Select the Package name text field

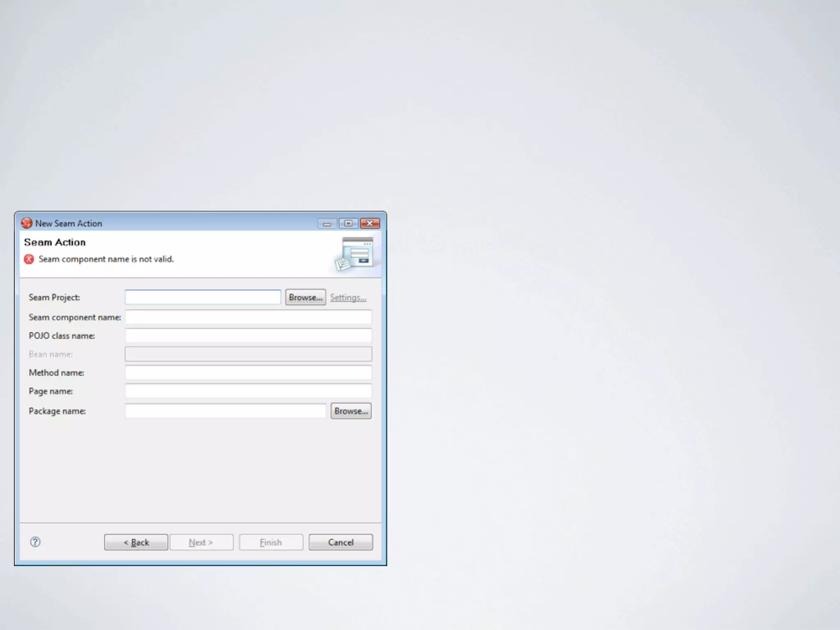pyautogui.click(x=225, y=411)
